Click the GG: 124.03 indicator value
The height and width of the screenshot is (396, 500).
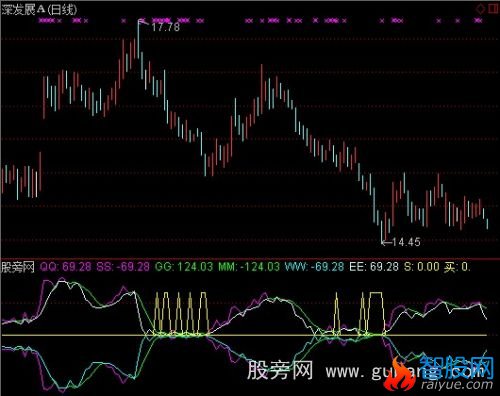click(x=184, y=267)
